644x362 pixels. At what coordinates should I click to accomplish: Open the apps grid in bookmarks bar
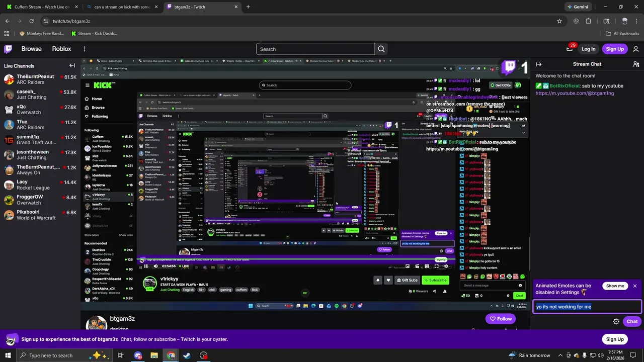(7, 34)
